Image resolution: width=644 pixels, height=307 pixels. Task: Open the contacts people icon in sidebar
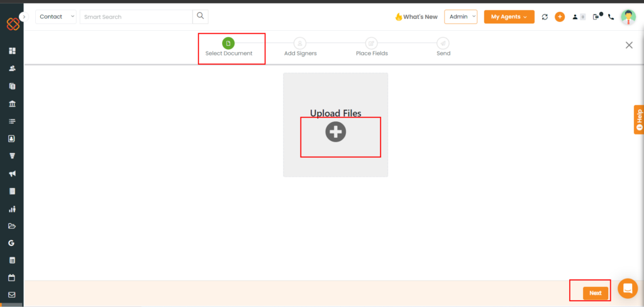(x=12, y=69)
